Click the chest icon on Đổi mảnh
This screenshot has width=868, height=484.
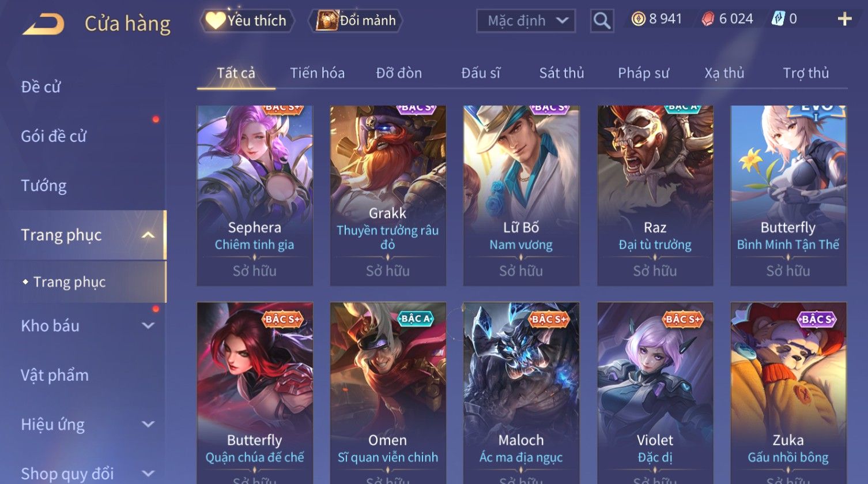[x=327, y=20]
